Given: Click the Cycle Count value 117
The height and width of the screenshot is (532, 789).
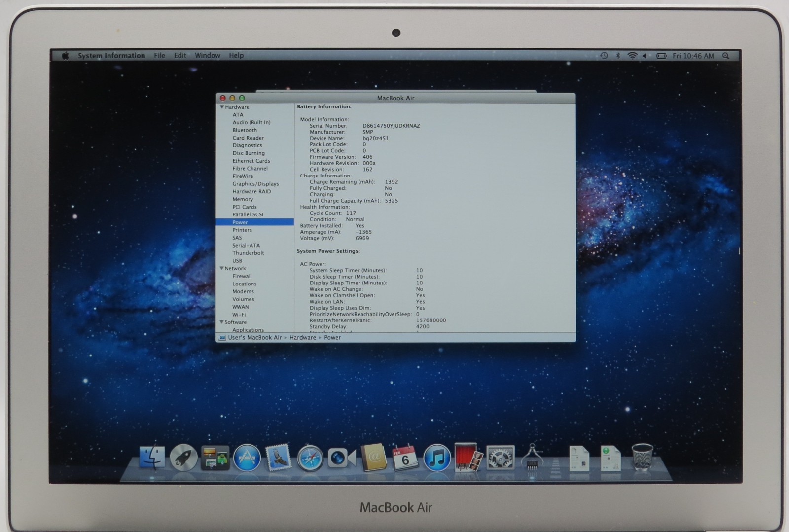Looking at the screenshot, I should [351, 213].
